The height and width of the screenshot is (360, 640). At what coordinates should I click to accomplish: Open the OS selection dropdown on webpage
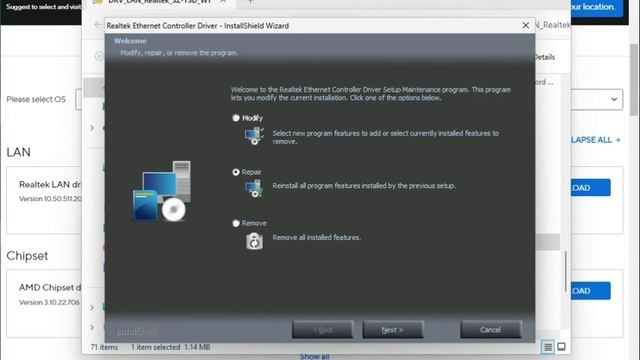click(614, 99)
